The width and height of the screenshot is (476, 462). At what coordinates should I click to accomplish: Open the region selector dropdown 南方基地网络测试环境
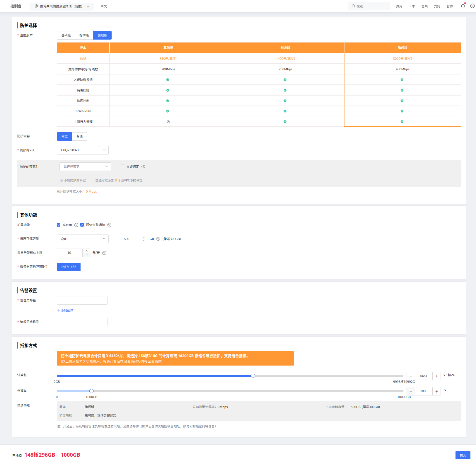[62, 6]
